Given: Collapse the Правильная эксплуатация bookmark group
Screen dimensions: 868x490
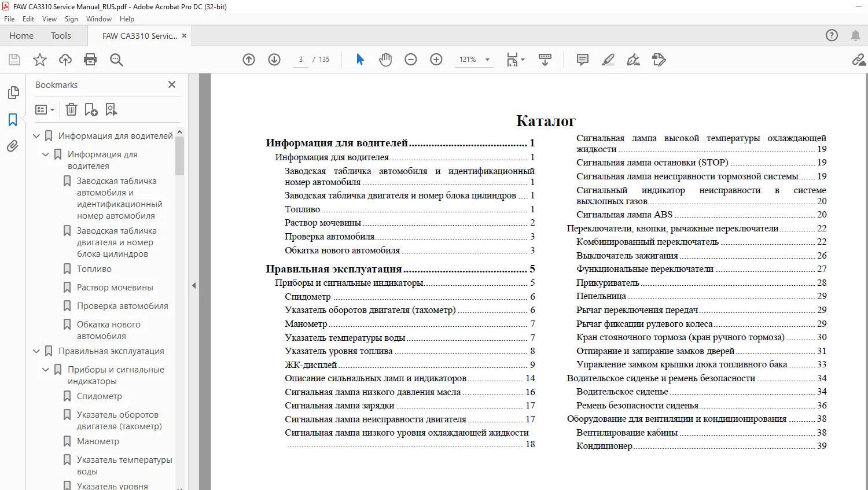Looking at the screenshot, I should pyautogui.click(x=36, y=351).
